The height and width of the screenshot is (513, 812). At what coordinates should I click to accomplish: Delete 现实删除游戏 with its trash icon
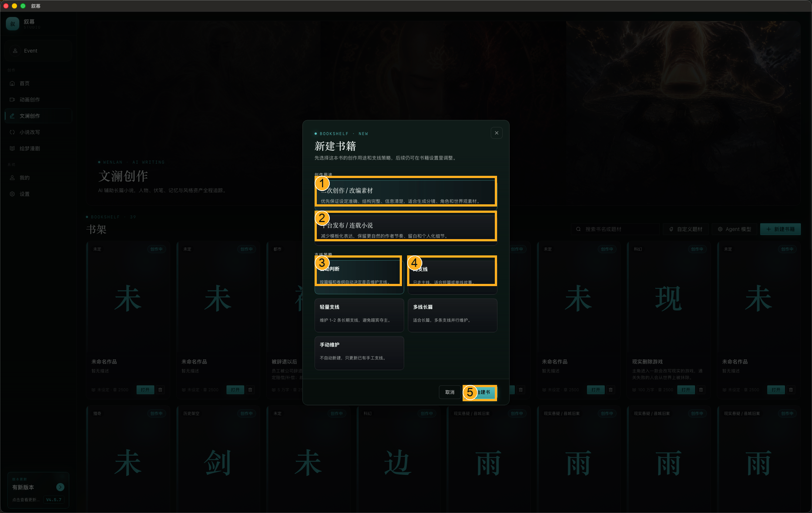701,390
